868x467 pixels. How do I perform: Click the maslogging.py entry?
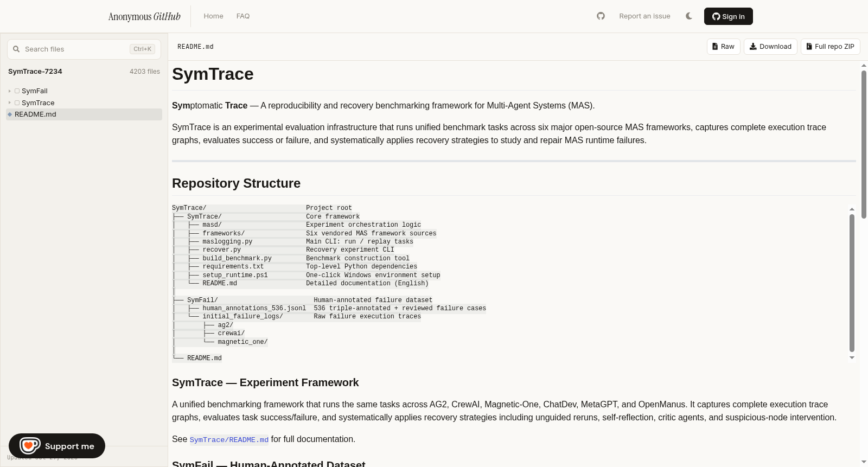pos(227,242)
